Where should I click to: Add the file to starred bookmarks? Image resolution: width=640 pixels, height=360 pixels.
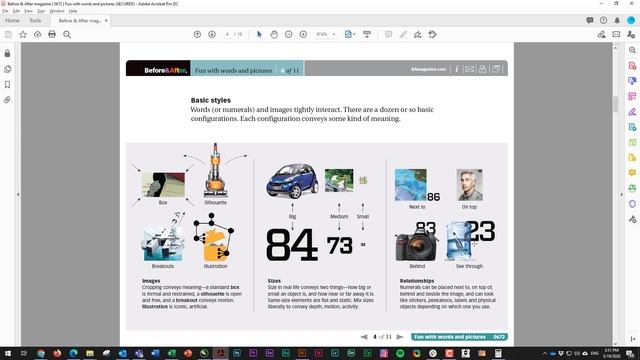point(23,35)
